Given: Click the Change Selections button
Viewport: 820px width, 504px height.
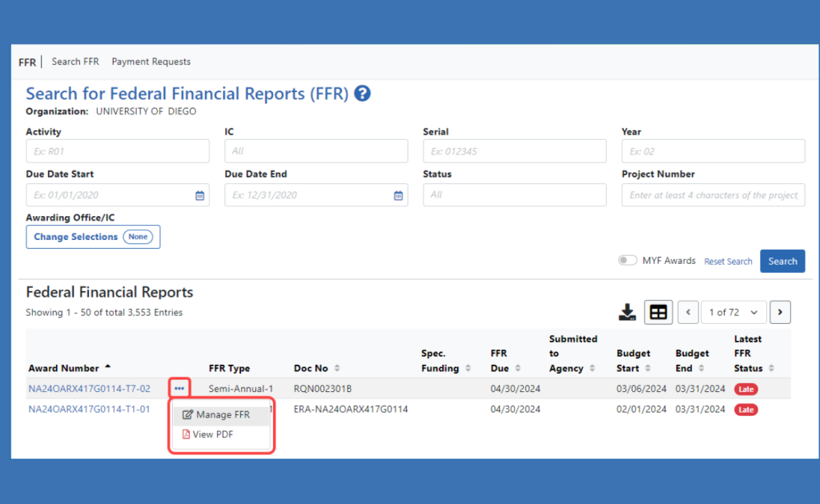Looking at the screenshot, I should click(x=93, y=237).
